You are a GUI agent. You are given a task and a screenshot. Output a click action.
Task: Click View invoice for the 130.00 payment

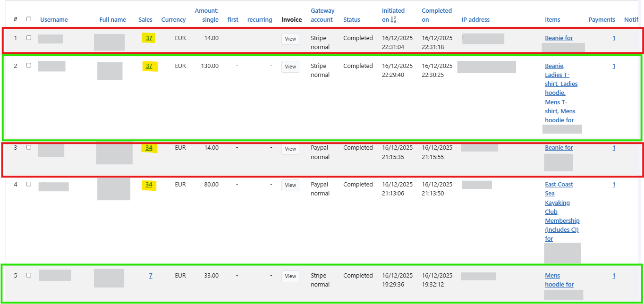290,67
